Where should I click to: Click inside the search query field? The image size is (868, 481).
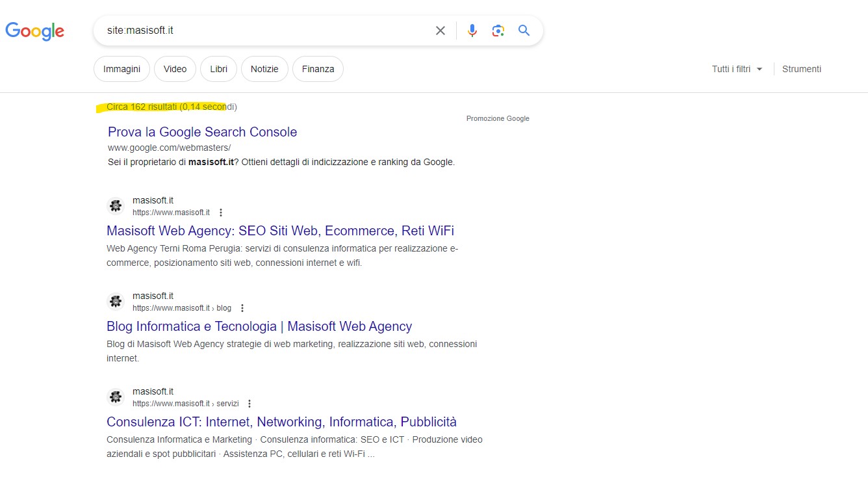(260, 31)
